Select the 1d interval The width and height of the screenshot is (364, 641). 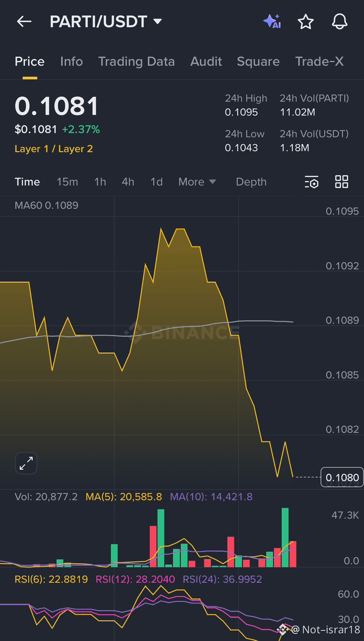(157, 182)
